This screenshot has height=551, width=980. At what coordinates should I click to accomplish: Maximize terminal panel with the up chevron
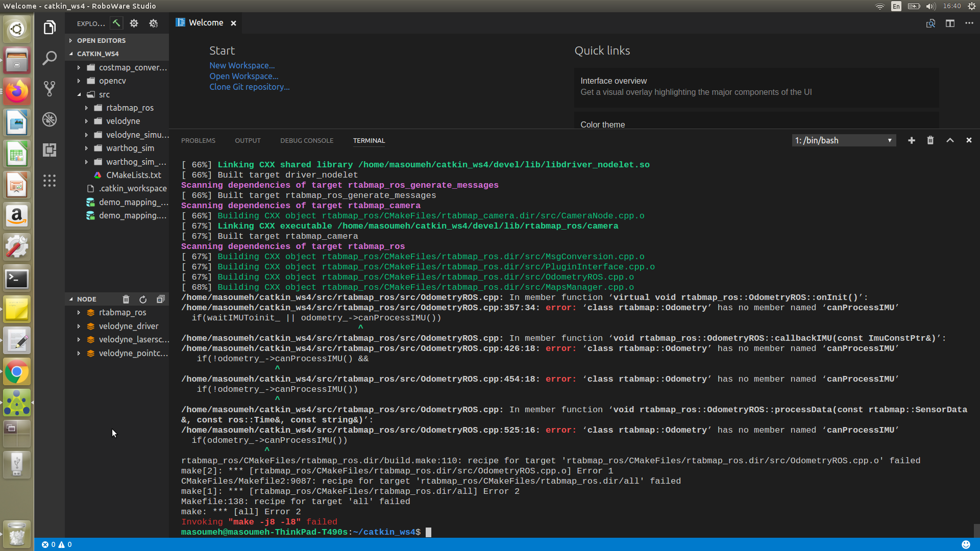950,140
